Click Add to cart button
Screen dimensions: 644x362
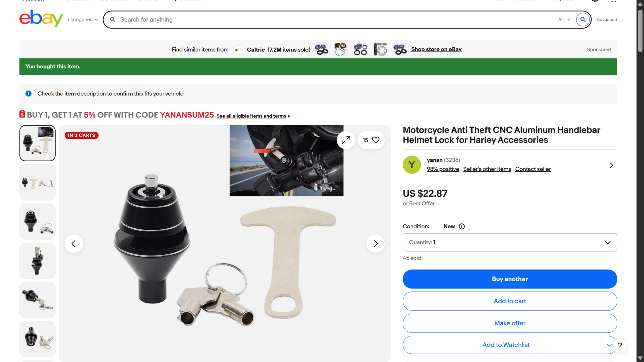tap(510, 301)
